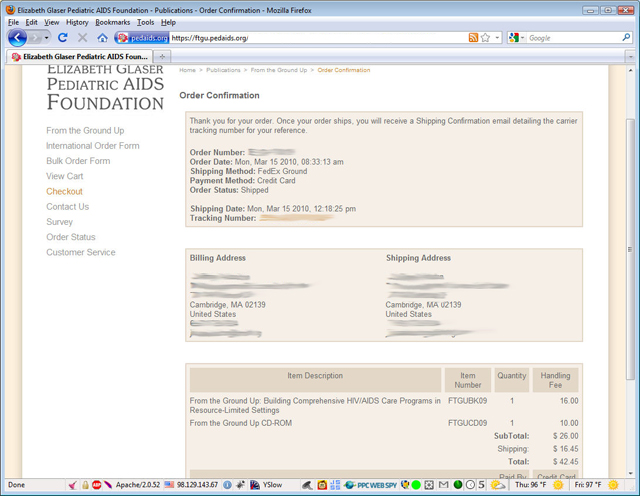Click the browser Forward arrow button

pyautogui.click(x=35, y=38)
